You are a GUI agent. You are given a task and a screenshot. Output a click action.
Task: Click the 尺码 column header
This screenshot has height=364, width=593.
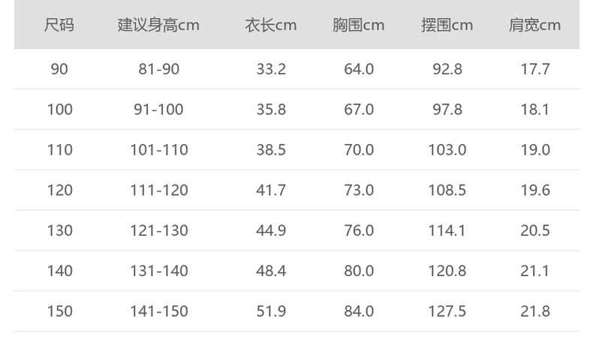pyautogui.click(x=59, y=25)
